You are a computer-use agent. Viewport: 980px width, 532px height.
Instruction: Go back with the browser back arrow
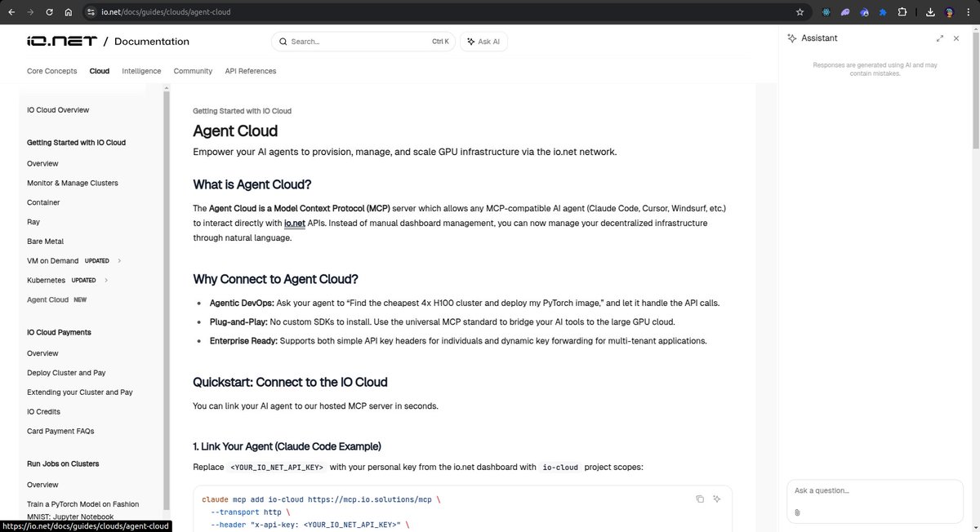pyautogui.click(x=11, y=12)
